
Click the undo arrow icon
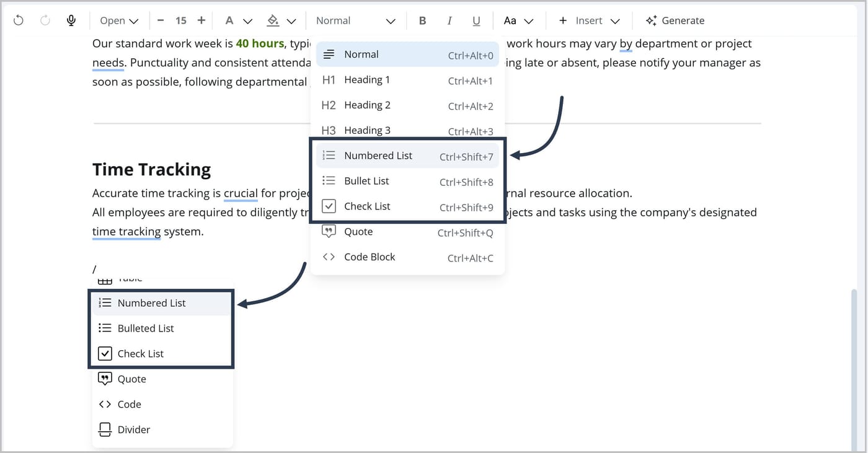coord(19,20)
